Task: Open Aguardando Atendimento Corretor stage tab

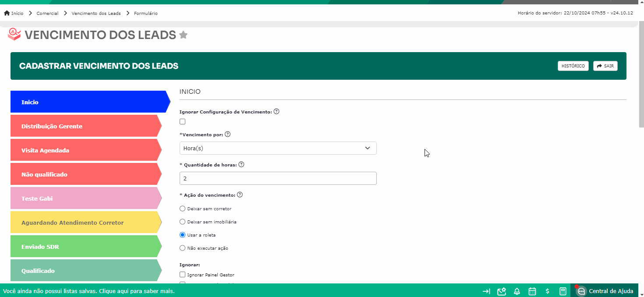Action: point(86,223)
